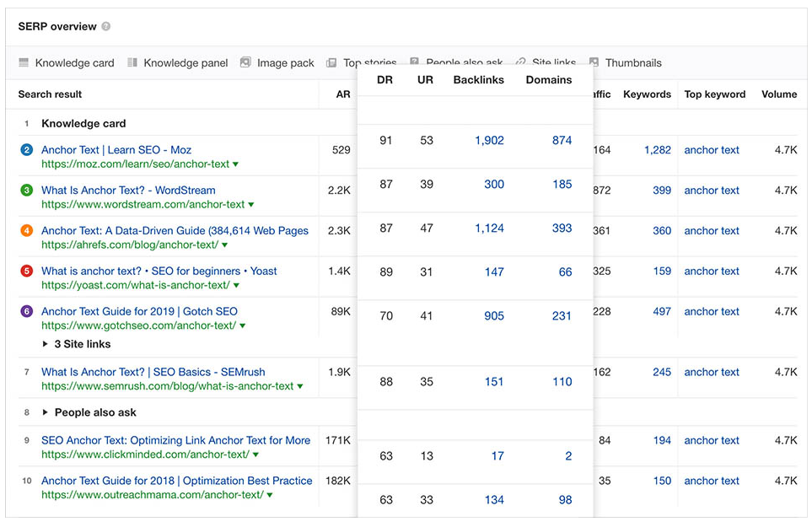The image size is (812, 527).
Task: Click domains count 110 for SEMrush
Action: [562, 382]
